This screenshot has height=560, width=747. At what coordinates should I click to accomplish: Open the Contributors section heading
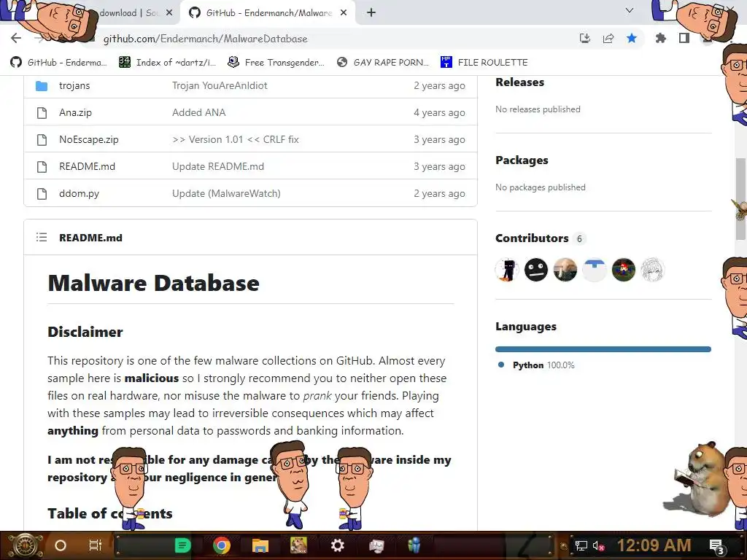(532, 238)
